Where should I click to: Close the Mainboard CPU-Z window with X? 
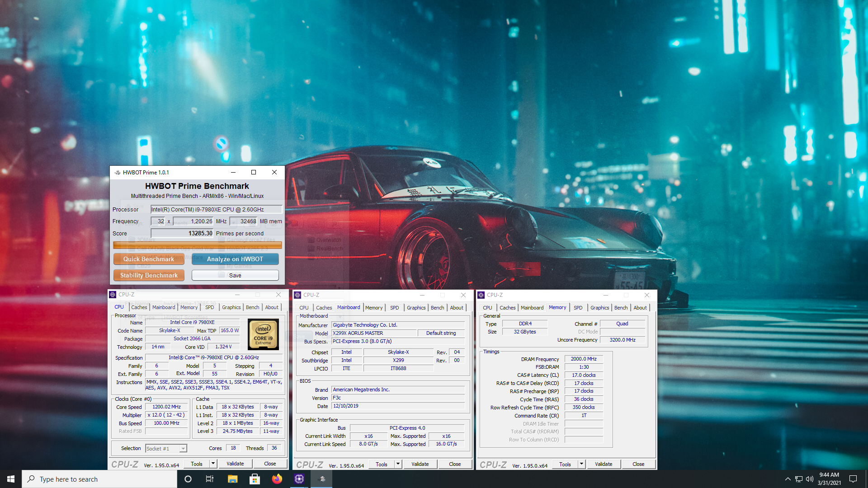click(x=463, y=295)
